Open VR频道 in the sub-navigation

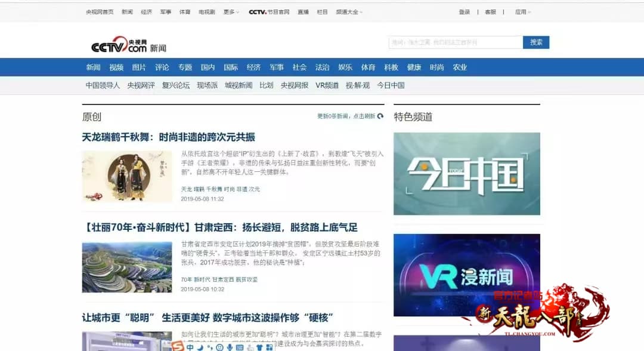point(327,85)
